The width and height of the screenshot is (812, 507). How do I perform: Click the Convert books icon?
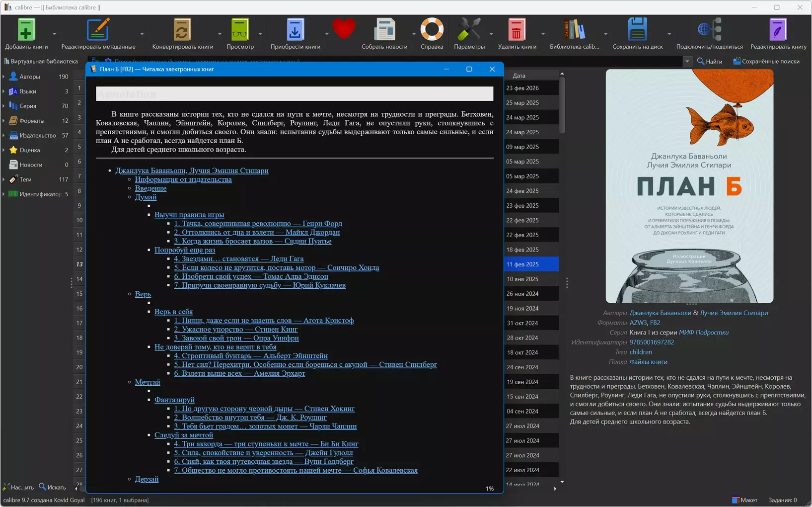point(182,30)
